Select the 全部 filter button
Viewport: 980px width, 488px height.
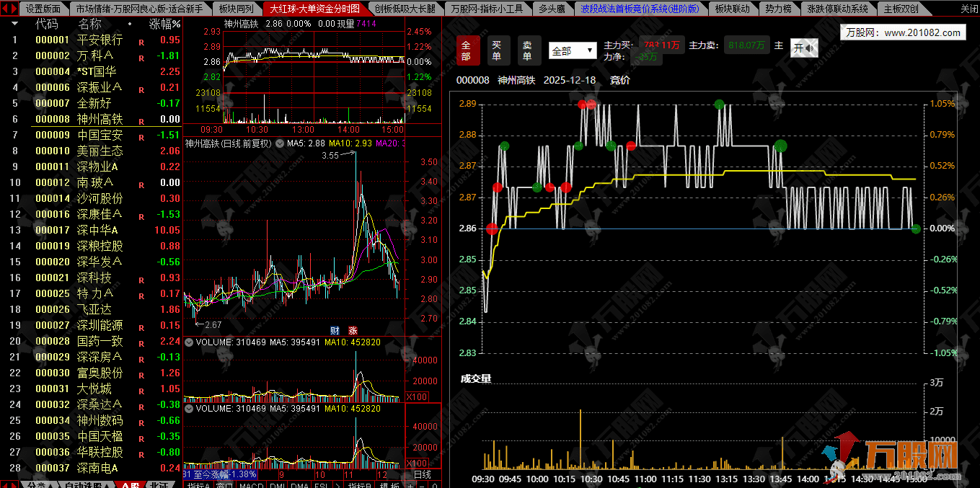[466, 50]
